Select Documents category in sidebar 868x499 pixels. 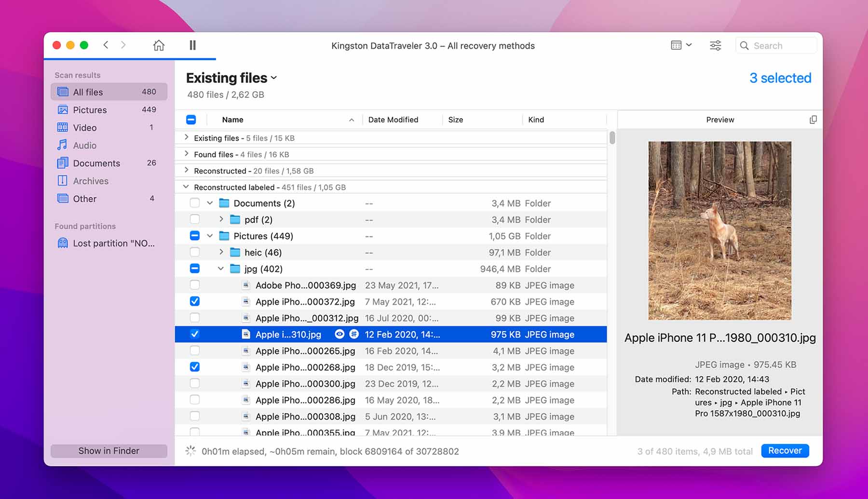pos(109,163)
